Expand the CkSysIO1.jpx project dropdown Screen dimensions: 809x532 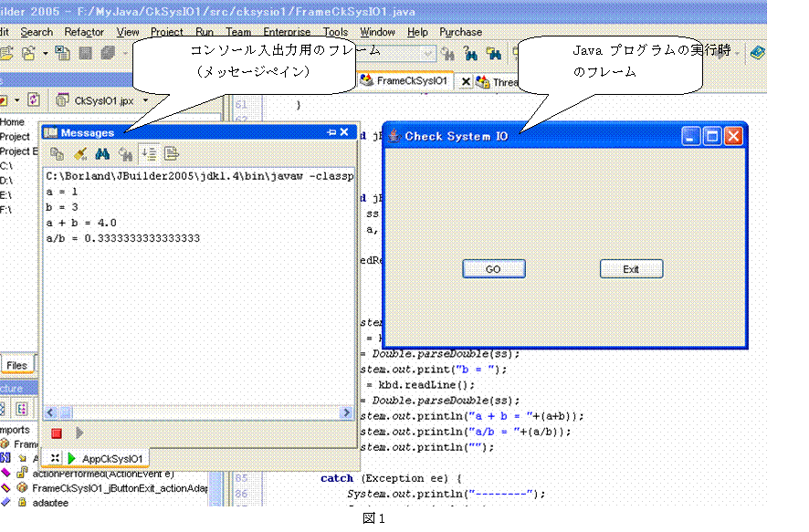144,99
